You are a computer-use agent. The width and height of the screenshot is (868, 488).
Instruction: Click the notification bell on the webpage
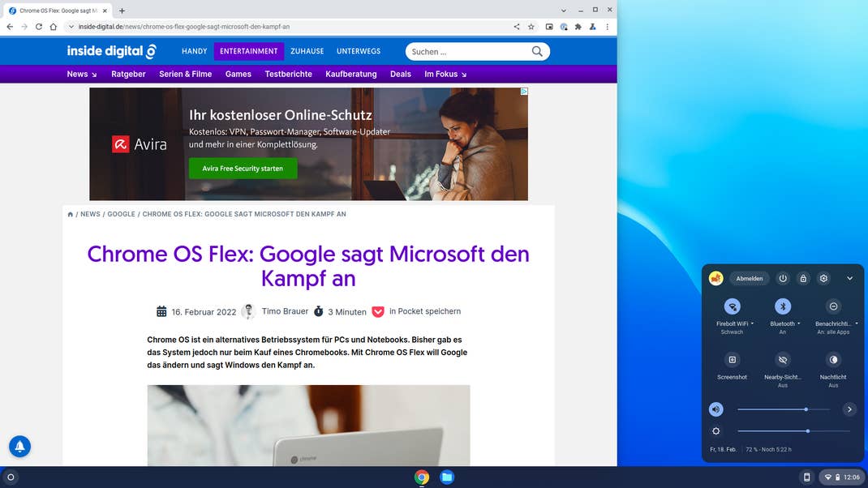tap(20, 446)
